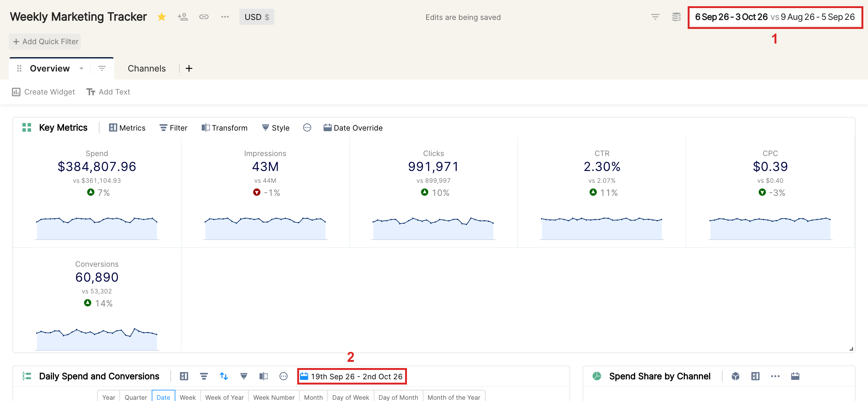This screenshot has width=868, height=401.
Task: Click the Daily Spend and Conversions title
Action: pyautogui.click(x=99, y=376)
